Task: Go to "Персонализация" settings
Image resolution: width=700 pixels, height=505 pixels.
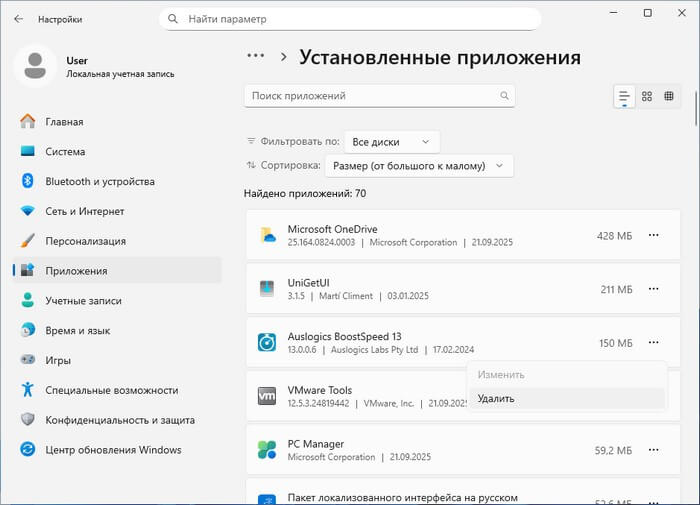Action: click(x=85, y=241)
